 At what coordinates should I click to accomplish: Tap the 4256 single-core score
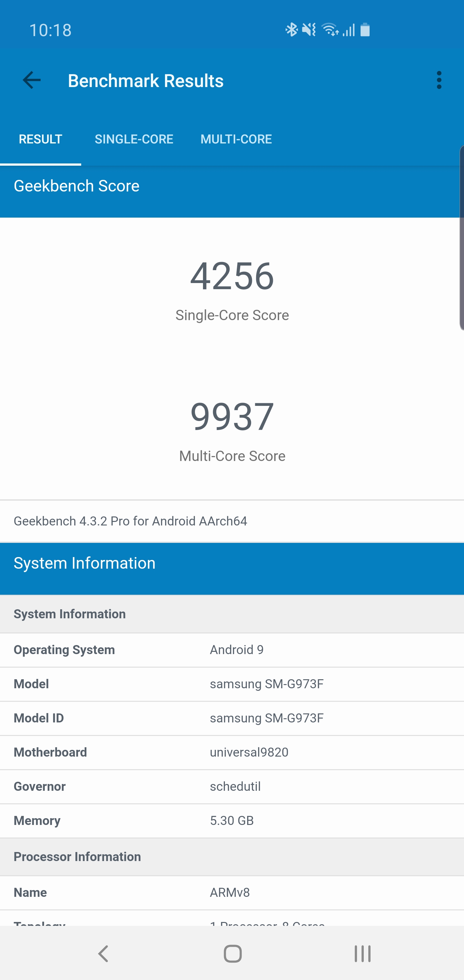pos(232,276)
